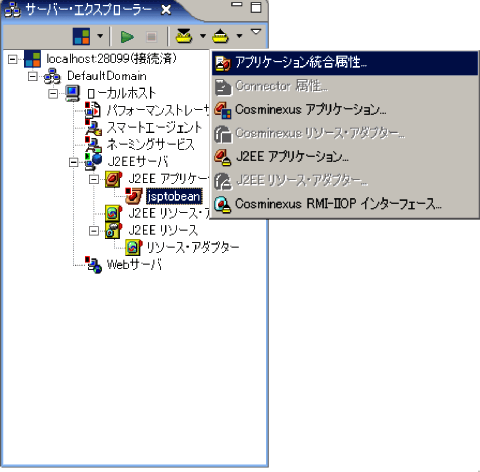Select the DefaultDomain label
480x472 pixels.
tap(107, 76)
